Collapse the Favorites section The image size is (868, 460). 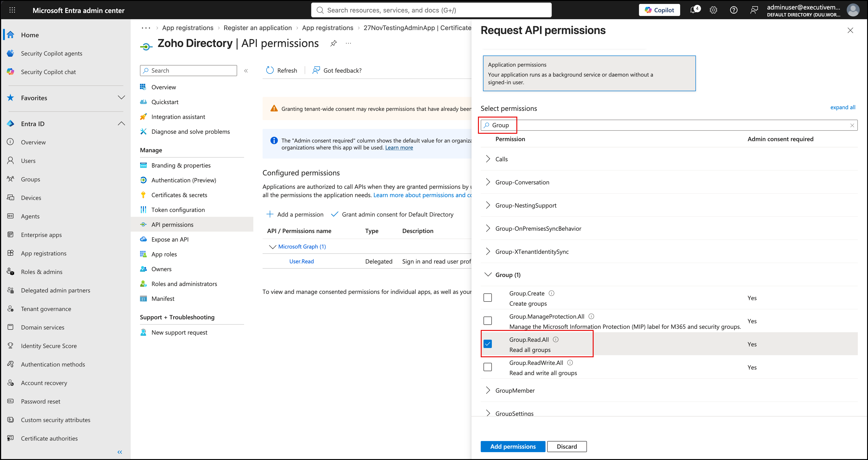point(121,98)
